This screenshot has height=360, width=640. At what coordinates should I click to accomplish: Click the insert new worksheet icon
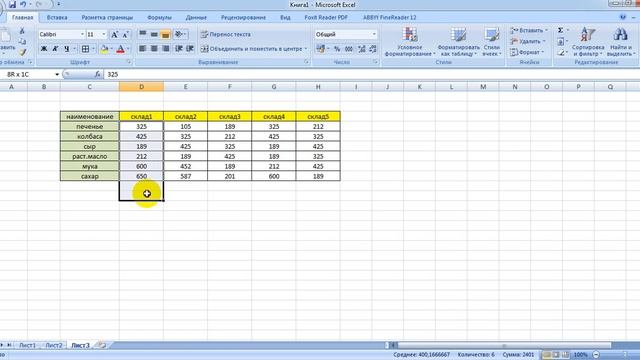[x=102, y=345]
